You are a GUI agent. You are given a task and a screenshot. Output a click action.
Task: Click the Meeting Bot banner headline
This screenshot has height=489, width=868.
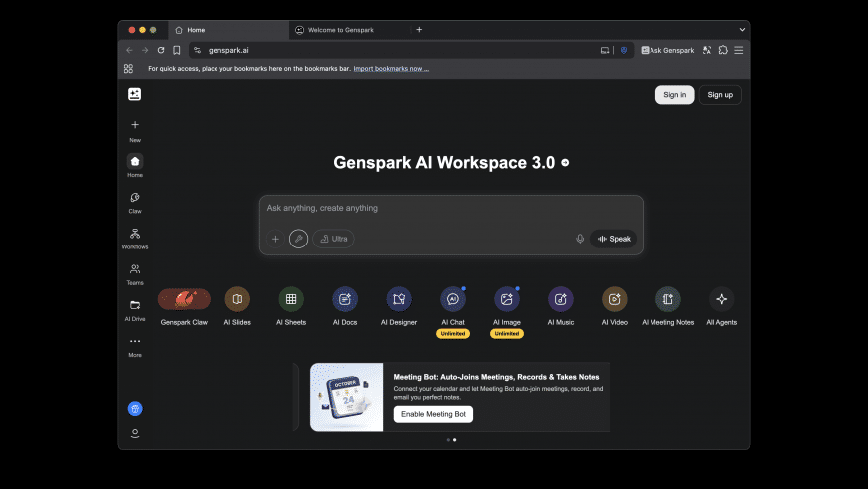[496, 377]
